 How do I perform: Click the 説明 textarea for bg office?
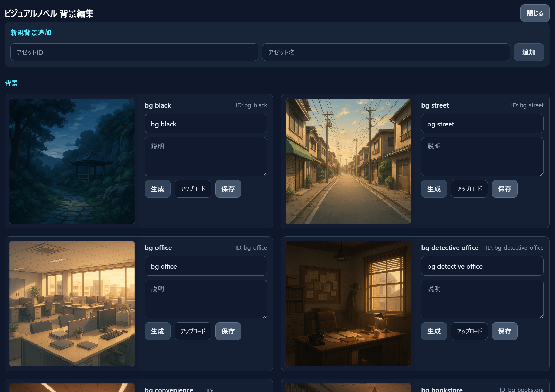(206, 299)
